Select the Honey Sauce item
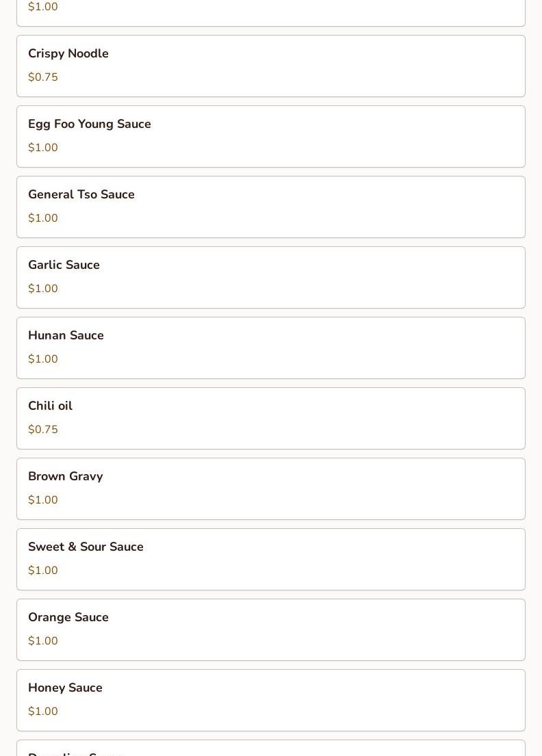Viewport: 542px width, 756px height. (270, 700)
